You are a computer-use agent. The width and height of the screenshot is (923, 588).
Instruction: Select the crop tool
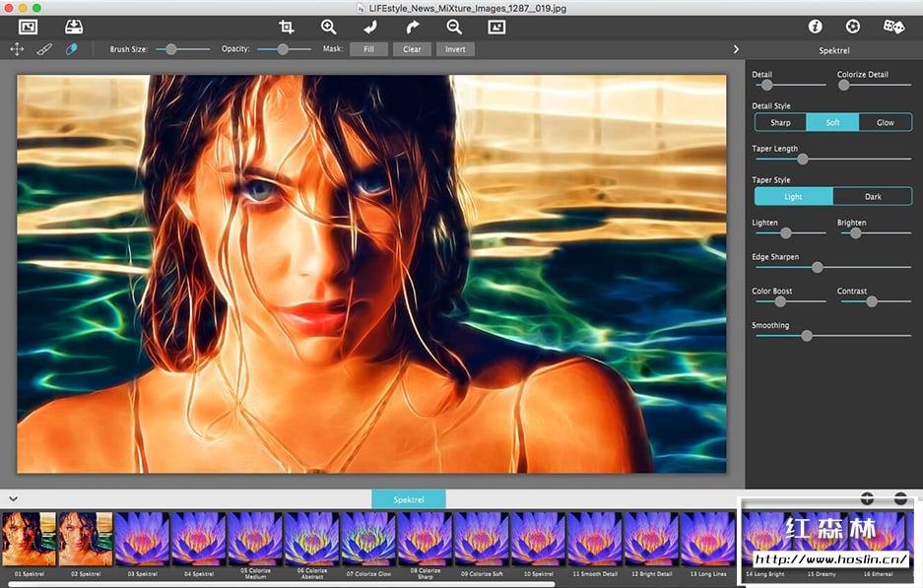(x=287, y=27)
